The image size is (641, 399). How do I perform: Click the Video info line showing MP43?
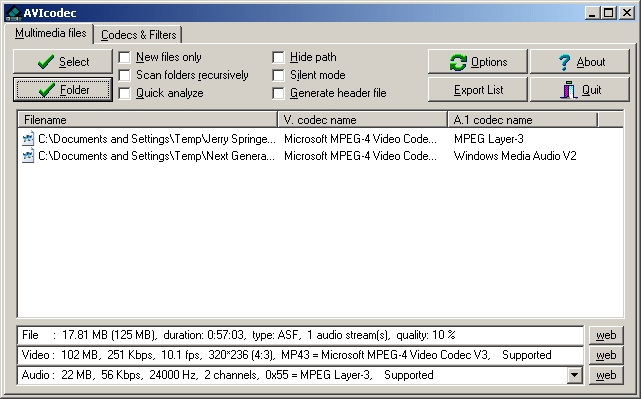pyautogui.click(x=300, y=355)
